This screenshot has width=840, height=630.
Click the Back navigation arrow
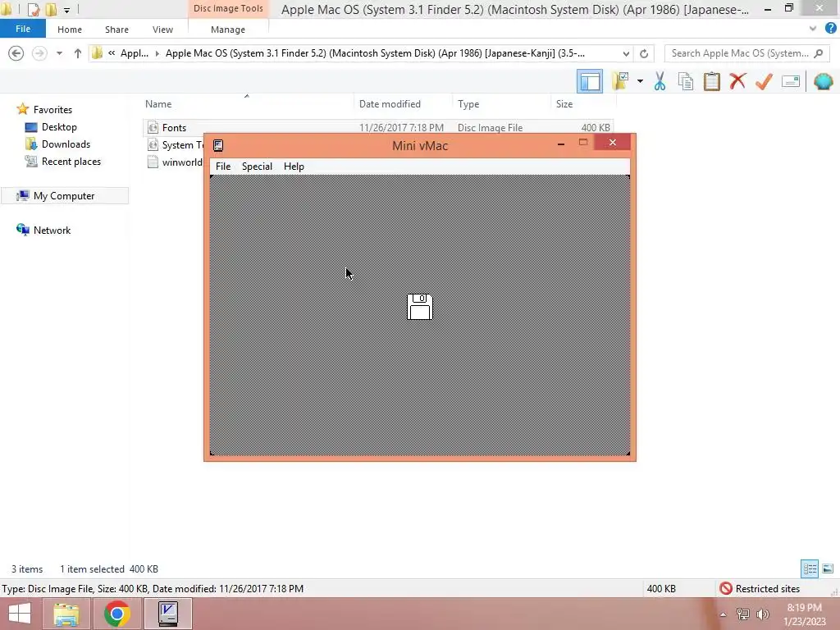tap(16, 53)
